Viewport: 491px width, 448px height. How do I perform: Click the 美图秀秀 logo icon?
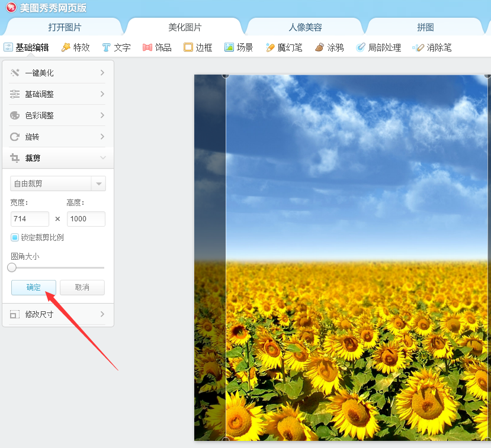point(11,7)
